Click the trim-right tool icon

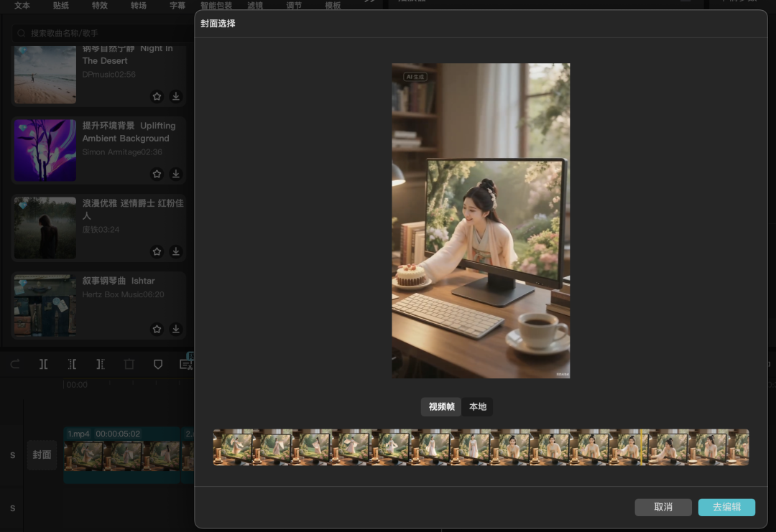(101, 364)
